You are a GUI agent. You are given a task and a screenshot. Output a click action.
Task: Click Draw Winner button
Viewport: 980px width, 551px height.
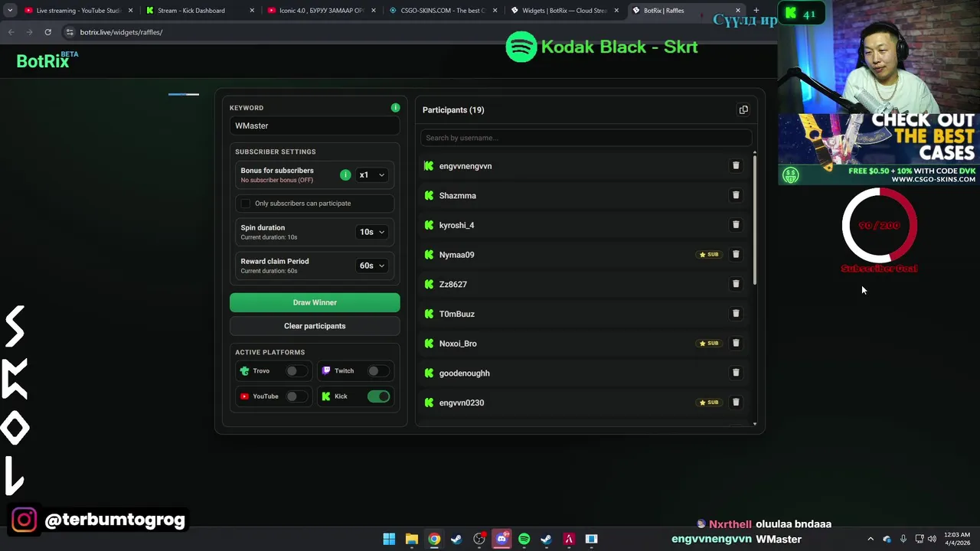pyautogui.click(x=315, y=302)
